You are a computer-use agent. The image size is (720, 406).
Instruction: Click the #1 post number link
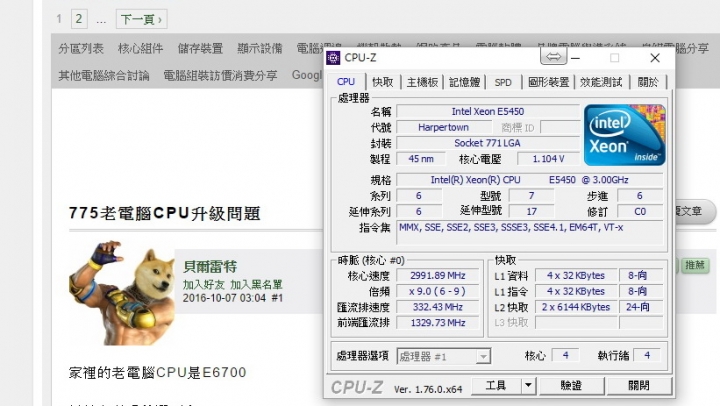pyautogui.click(x=277, y=298)
